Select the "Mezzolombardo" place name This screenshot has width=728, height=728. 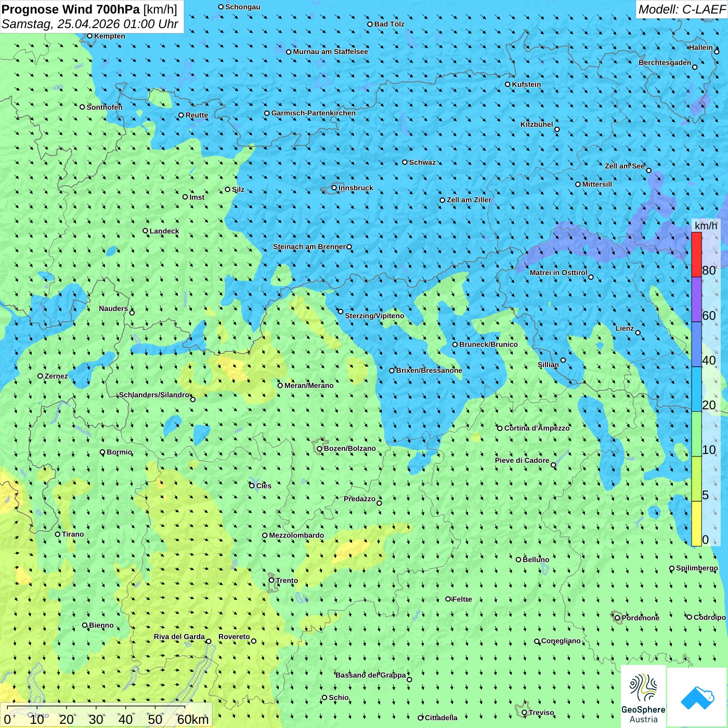coord(296,535)
